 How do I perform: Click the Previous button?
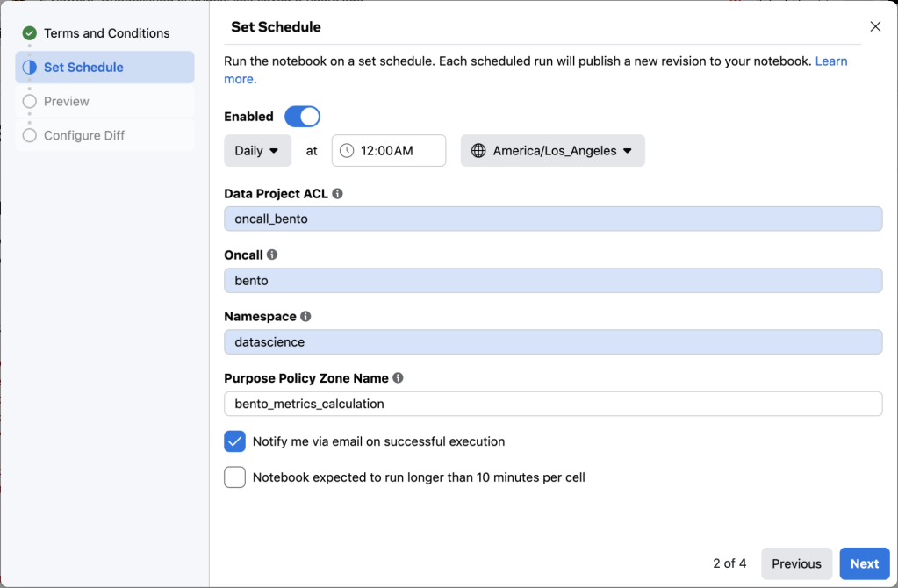tap(796, 563)
